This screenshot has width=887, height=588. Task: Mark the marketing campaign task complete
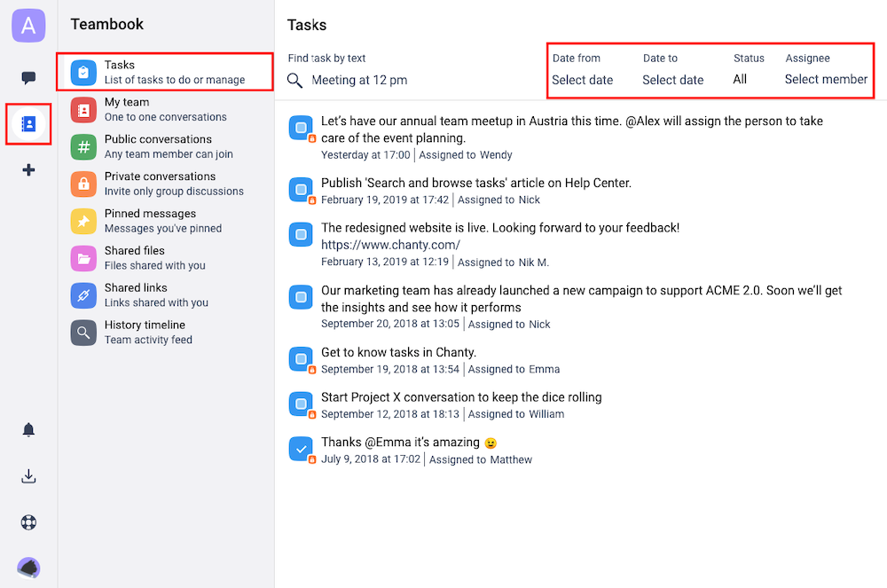pyautogui.click(x=301, y=296)
